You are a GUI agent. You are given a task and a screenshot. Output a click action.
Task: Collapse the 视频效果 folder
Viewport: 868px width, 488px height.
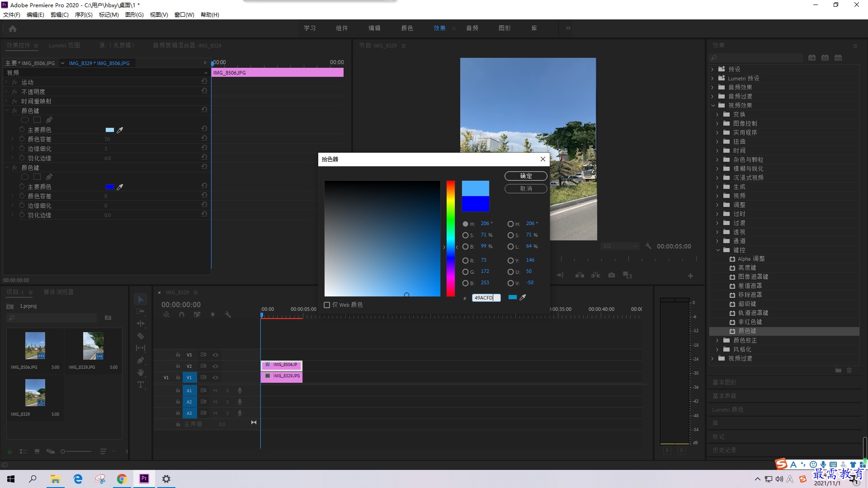[x=713, y=105]
